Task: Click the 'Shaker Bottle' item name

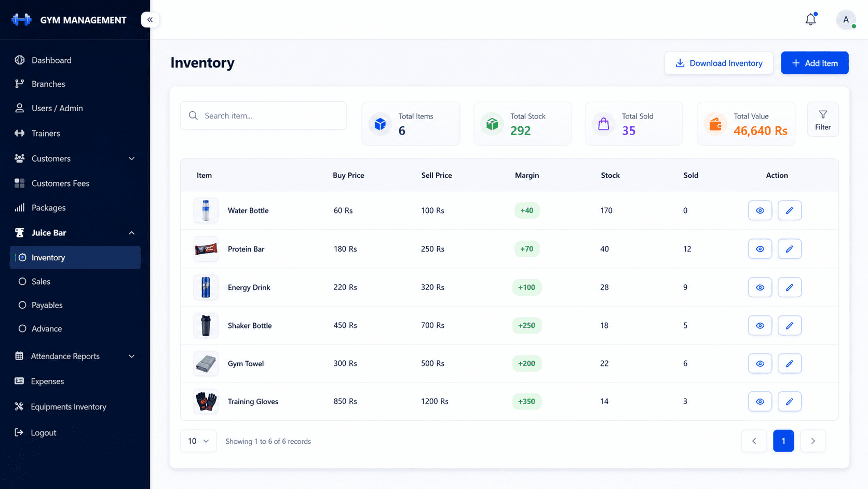Action: 250,325
